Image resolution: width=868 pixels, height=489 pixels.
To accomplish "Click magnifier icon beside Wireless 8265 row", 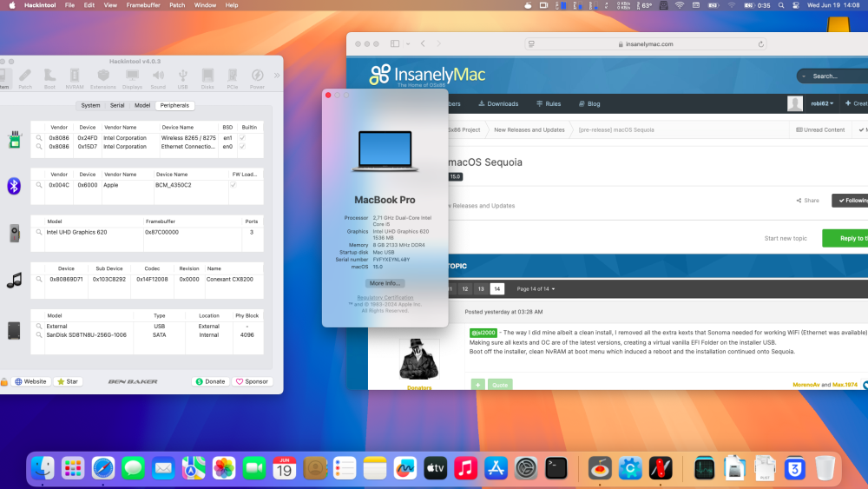I will point(39,138).
